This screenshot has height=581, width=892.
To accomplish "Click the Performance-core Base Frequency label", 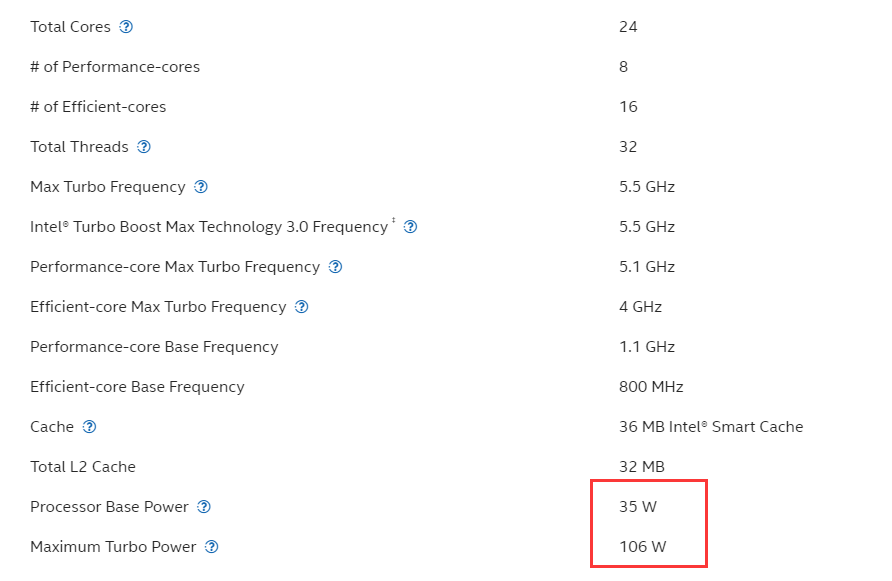I will [x=154, y=347].
